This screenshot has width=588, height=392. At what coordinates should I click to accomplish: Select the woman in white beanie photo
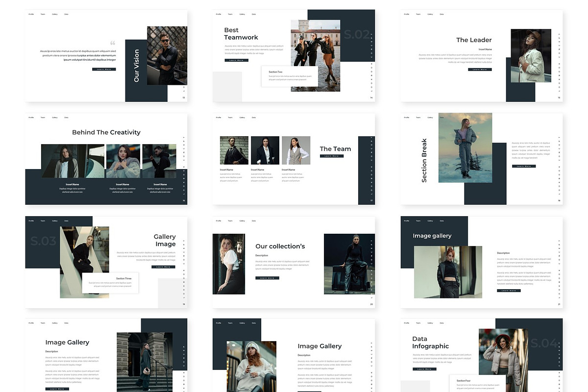pyautogui.click(x=251, y=367)
